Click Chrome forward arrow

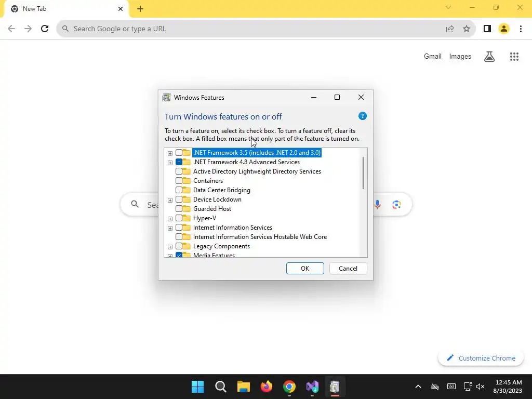[x=28, y=29]
